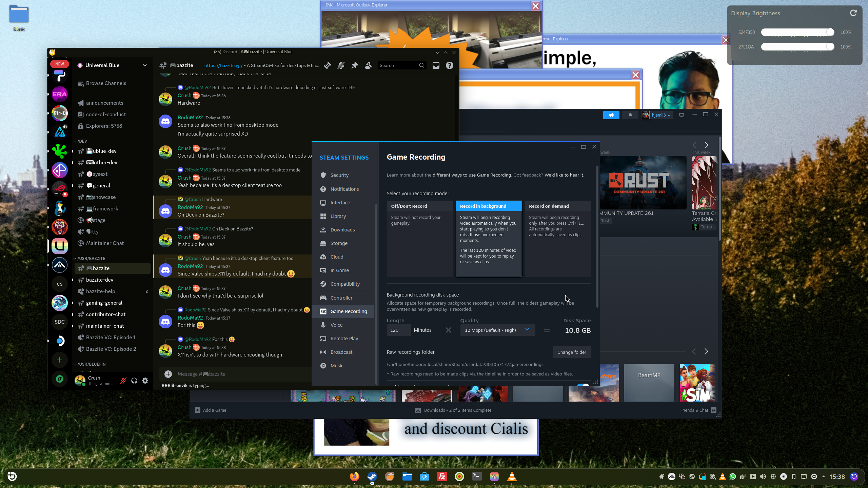Screen dimensions: 868x488
Task: Open Discord pinned messages icon
Action: point(355,65)
